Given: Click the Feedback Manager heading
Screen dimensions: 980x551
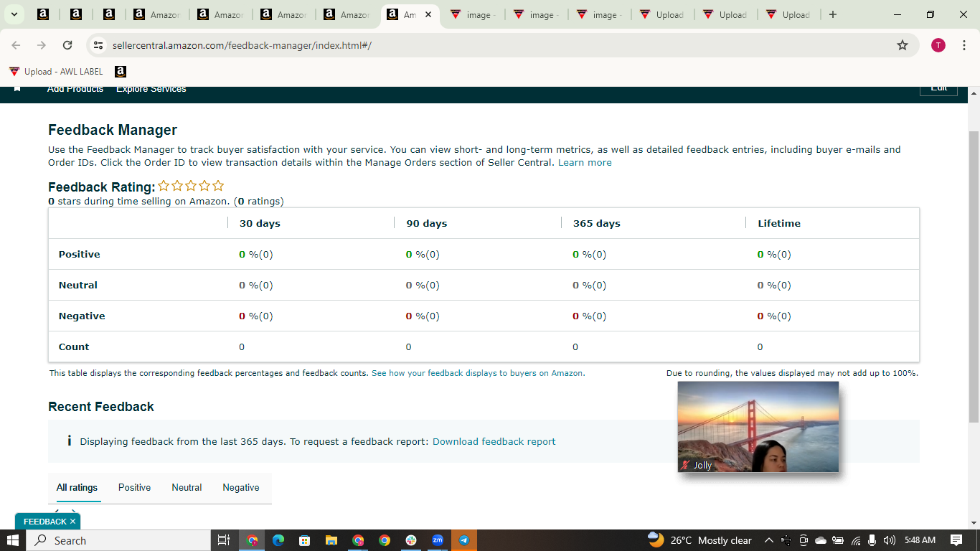Looking at the screenshot, I should pyautogui.click(x=113, y=130).
